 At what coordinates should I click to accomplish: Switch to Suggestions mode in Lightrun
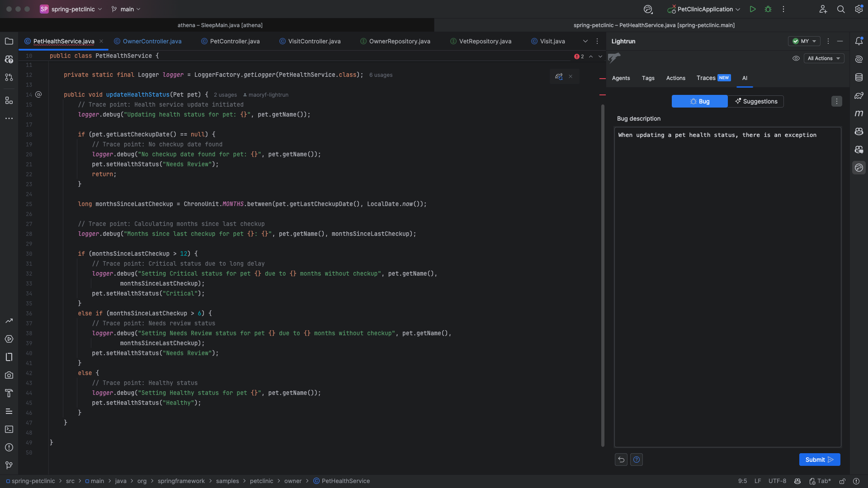pos(755,101)
